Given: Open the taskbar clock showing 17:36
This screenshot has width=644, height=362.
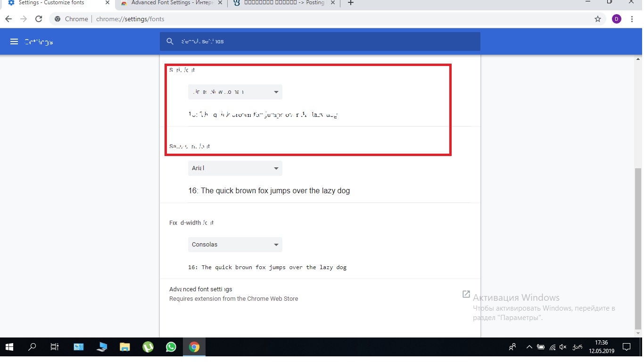Looking at the screenshot, I should (601, 347).
